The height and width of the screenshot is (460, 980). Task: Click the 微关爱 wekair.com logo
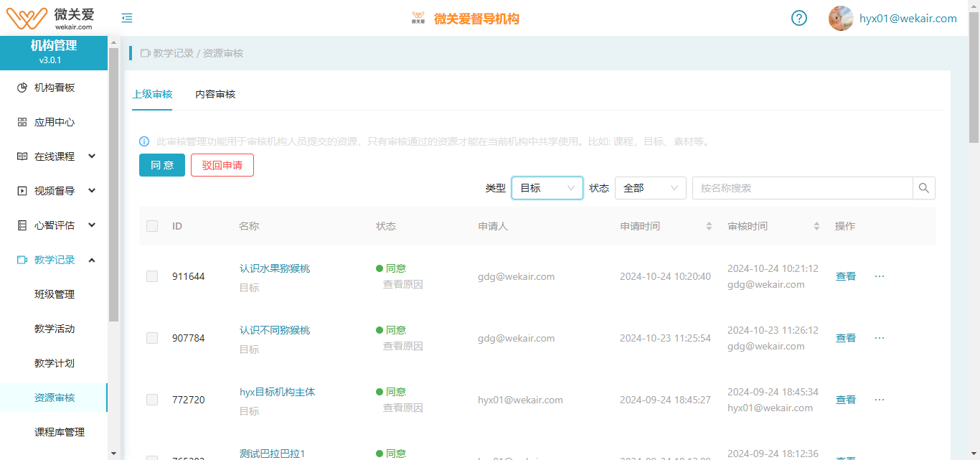[x=50, y=18]
